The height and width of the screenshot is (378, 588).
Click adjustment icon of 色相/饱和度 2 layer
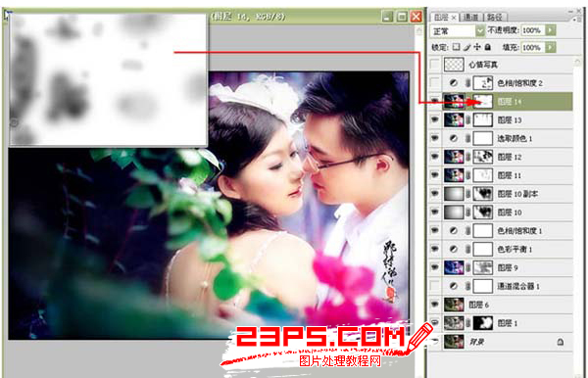click(454, 83)
